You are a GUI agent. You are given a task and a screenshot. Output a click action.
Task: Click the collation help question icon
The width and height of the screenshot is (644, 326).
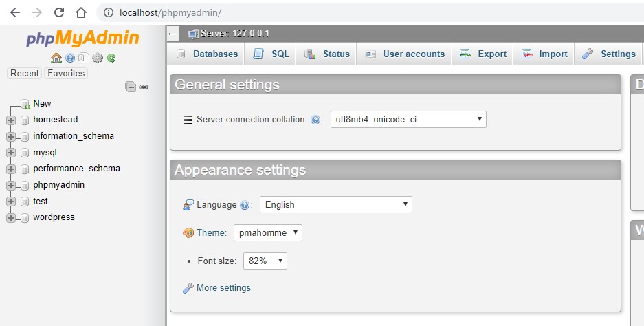(x=315, y=120)
